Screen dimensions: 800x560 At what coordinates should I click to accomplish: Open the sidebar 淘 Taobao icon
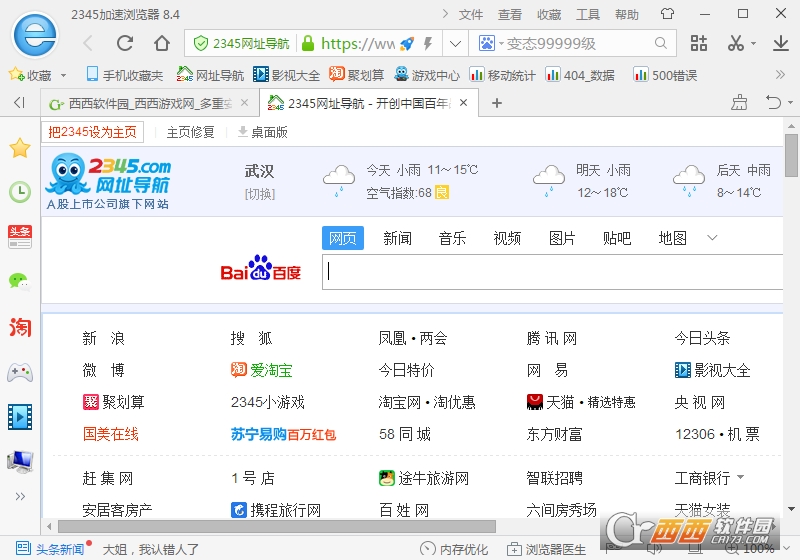20,327
